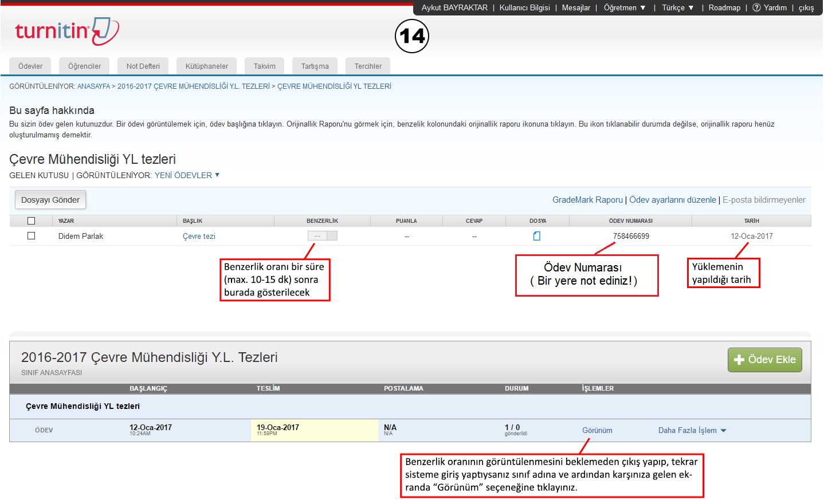Click the ÇEVRE MÜHENDİSLİĞİ YL TEZLERİ breadcrumb link
Viewport: 824px width, 504px height.
[335, 86]
